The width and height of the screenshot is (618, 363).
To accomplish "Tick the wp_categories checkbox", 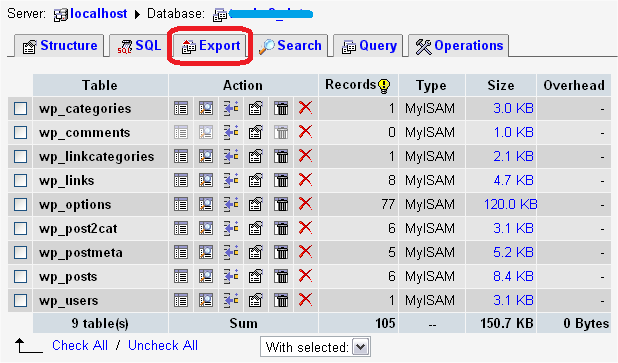I will (20, 108).
